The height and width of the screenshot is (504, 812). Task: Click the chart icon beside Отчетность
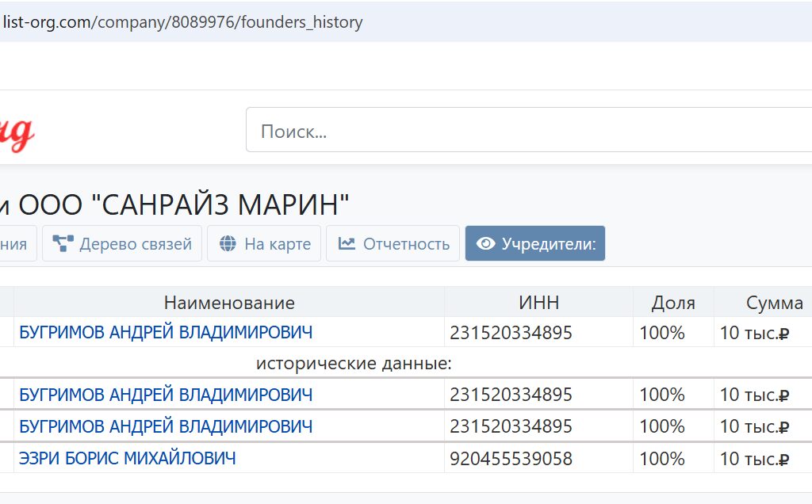(347, 244)
